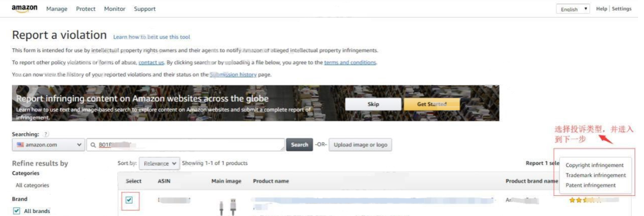Open the Sort by Relevance dropdown
644x216 pixels.
click(159, 163)
